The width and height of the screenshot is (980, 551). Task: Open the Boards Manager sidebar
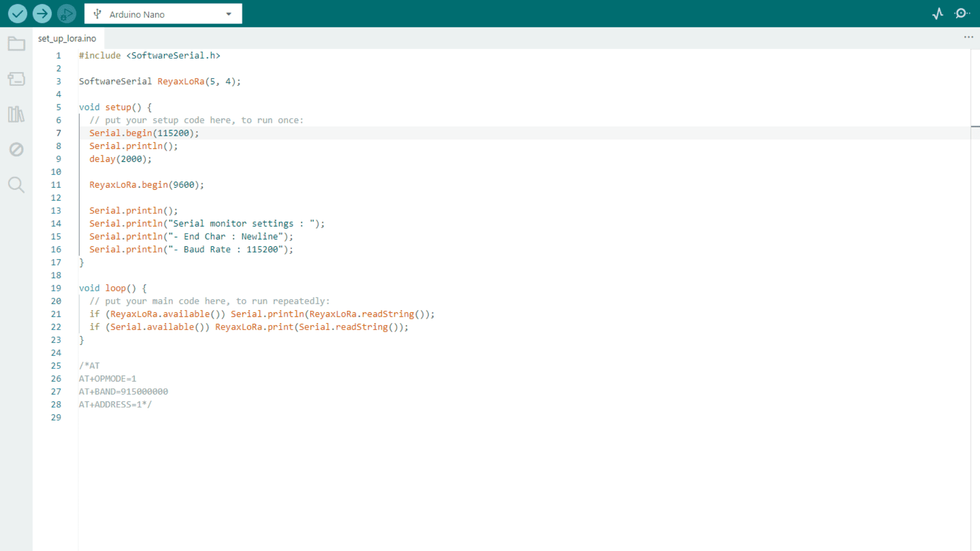coord(16,79)
